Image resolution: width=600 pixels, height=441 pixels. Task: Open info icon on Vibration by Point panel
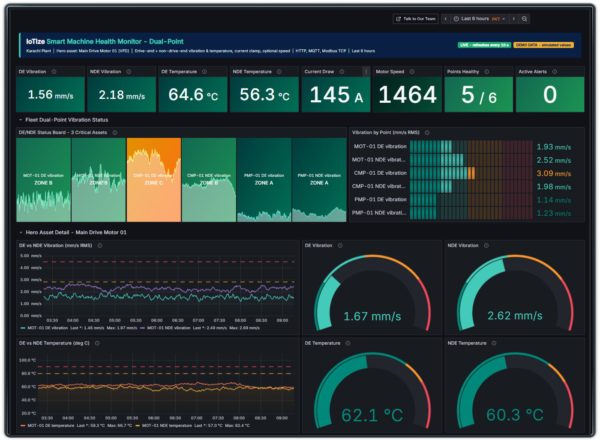pos(427,132)
